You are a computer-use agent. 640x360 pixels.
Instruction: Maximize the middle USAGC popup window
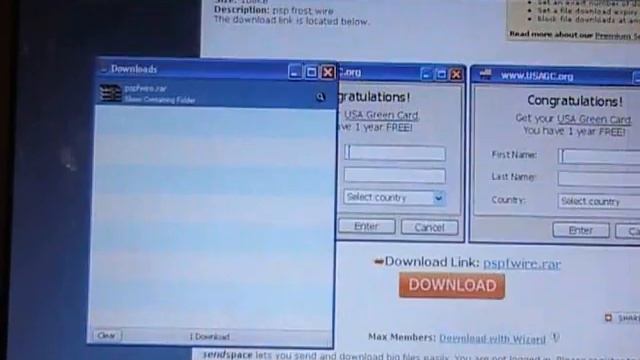coord(441,74)
